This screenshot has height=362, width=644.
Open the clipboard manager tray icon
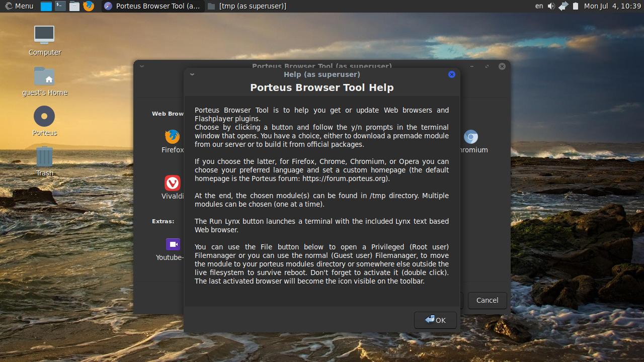point(576,6)
